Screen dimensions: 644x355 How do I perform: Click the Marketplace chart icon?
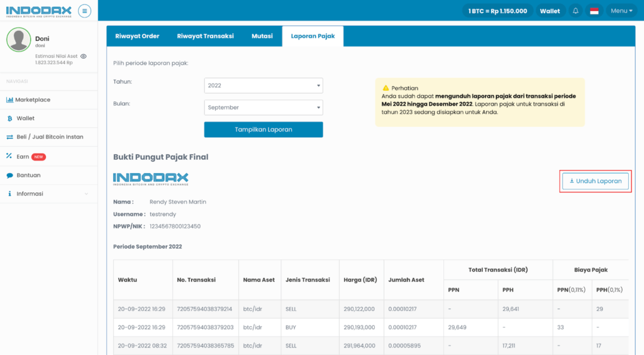[x=9, y=100]
